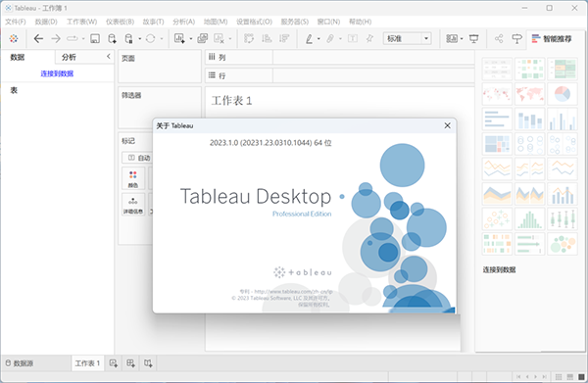Image resolution: width=588 pixels, height=383 pixels.
Task: Open the 文件(F) menu
Action: [x=16, y=22]
